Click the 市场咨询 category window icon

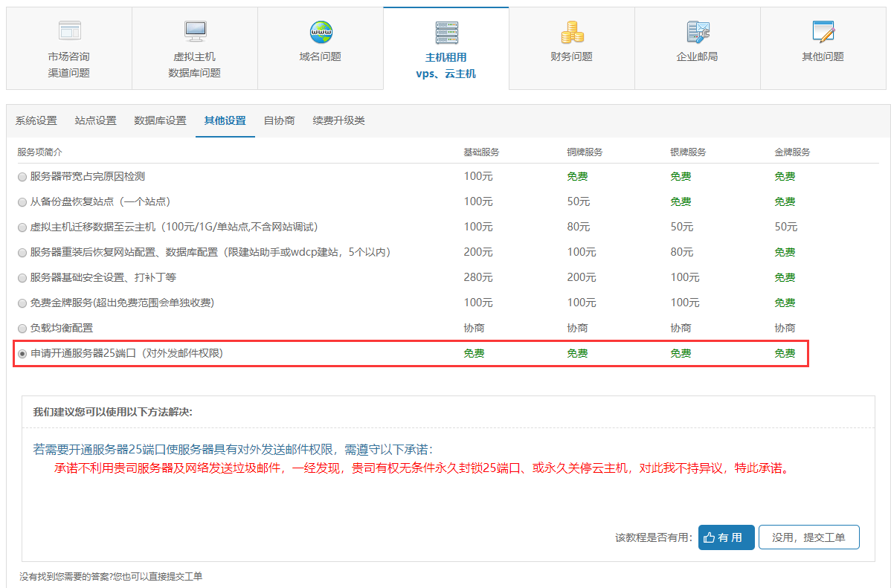[x=69, y=30]
